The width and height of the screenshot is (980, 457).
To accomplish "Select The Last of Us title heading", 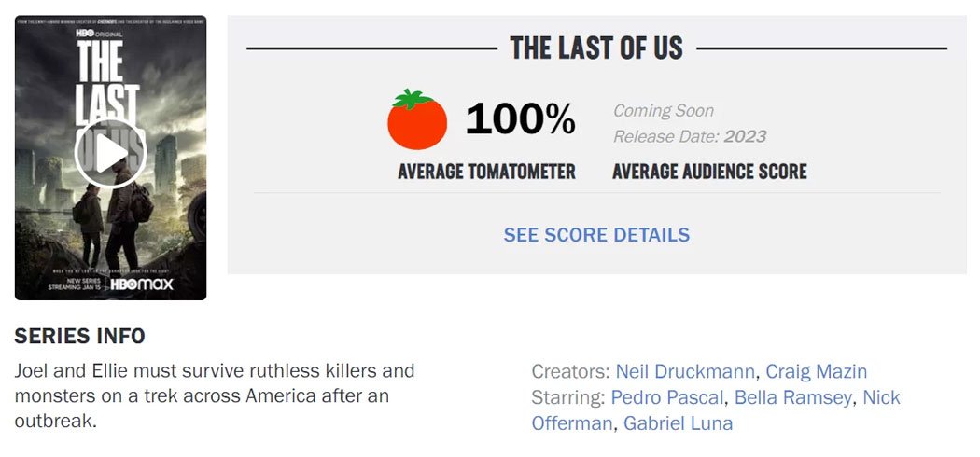I will tap(596, 48).
